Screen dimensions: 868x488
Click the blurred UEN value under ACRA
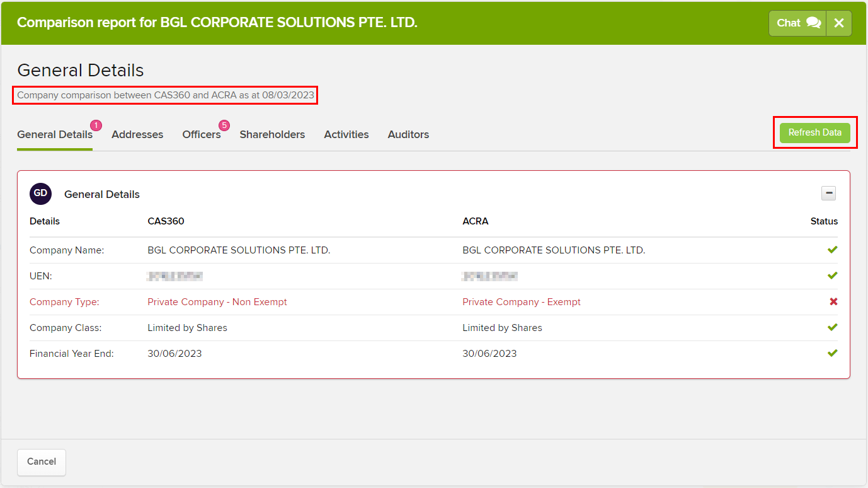point(489,276)
